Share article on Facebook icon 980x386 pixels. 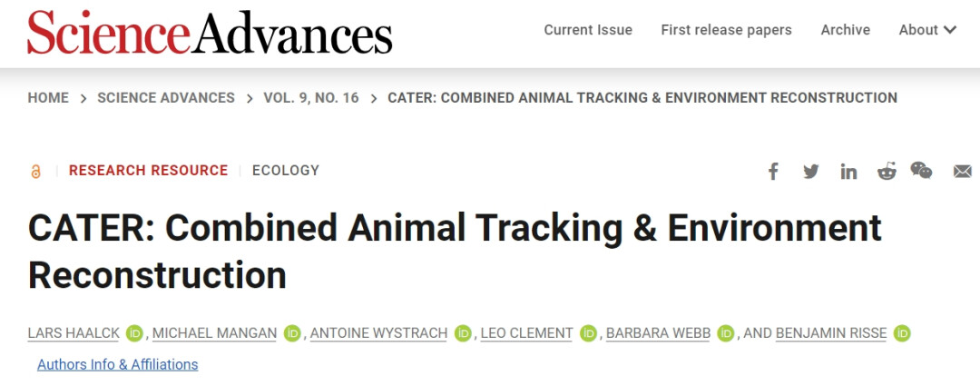coord(773,171)
